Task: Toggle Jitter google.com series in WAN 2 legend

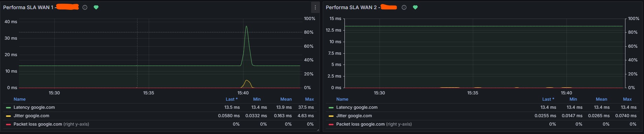Action: click(354, 116)
